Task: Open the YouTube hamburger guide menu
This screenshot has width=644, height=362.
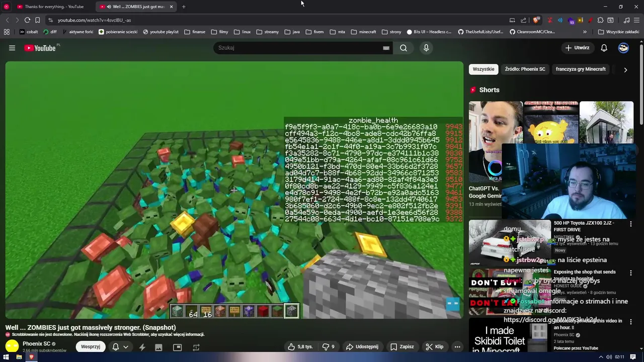Action: 12,48
